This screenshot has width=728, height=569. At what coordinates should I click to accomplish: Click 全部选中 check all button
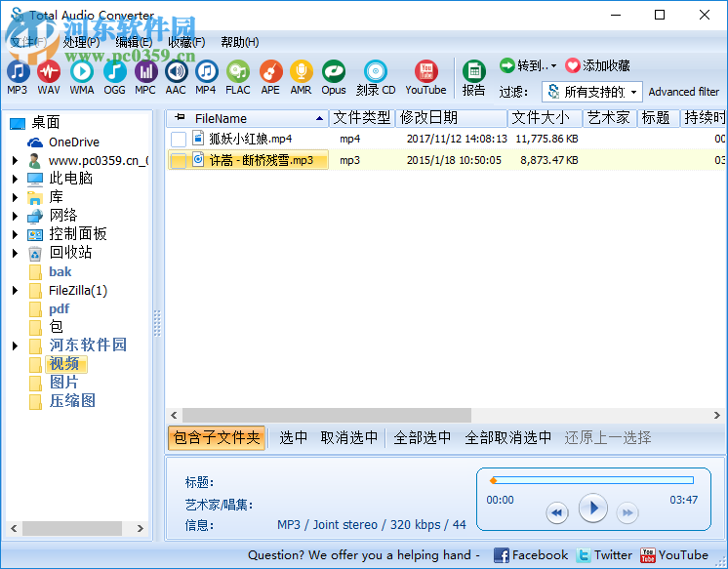tap(422, 437)
